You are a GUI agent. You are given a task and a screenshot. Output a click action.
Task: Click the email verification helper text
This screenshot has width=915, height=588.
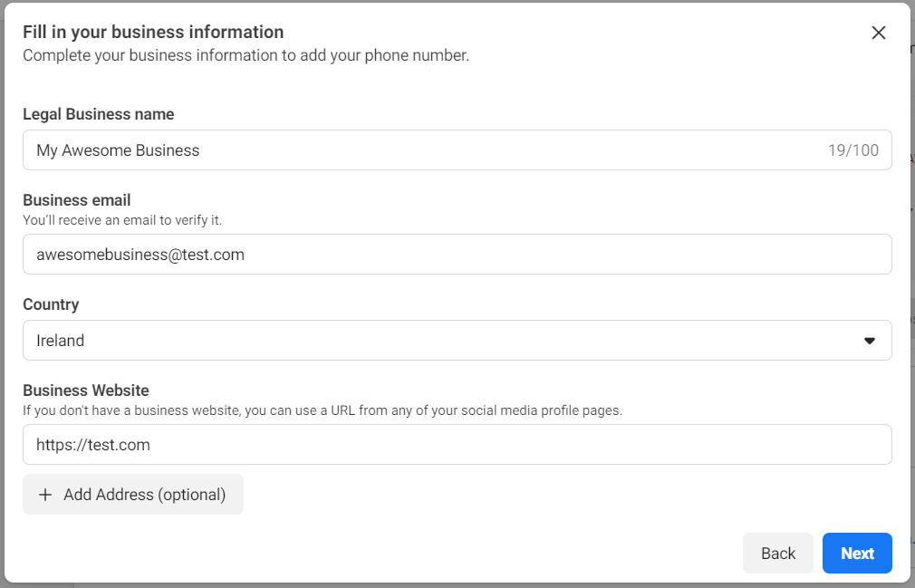coord(122,220)
